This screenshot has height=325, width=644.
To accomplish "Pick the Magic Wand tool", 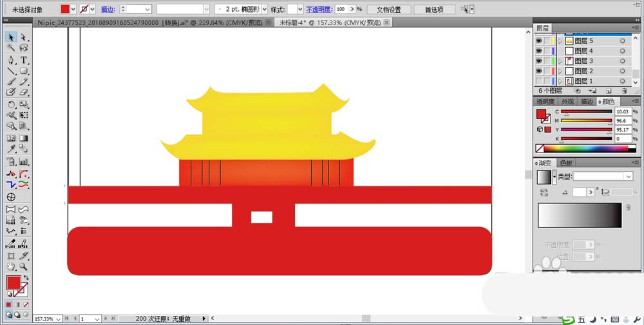I will tap(11, 48).
